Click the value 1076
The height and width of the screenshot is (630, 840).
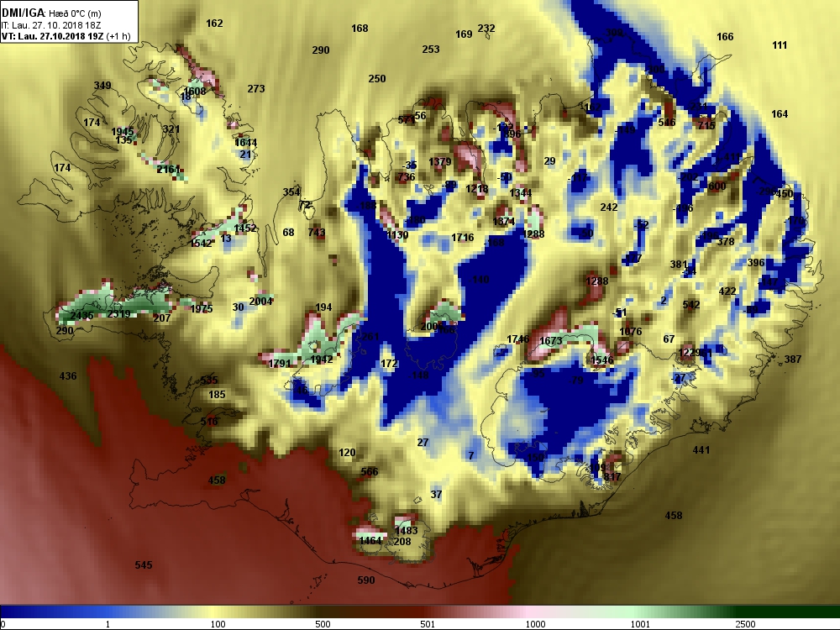pyautogui.click(x=631, y=331)
